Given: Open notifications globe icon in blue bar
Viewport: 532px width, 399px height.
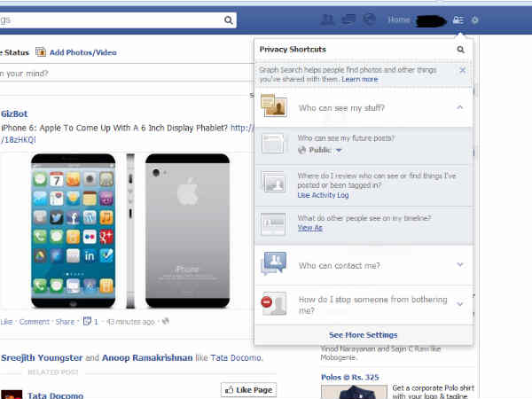Looking at the screenshot, I should [369, 20].
